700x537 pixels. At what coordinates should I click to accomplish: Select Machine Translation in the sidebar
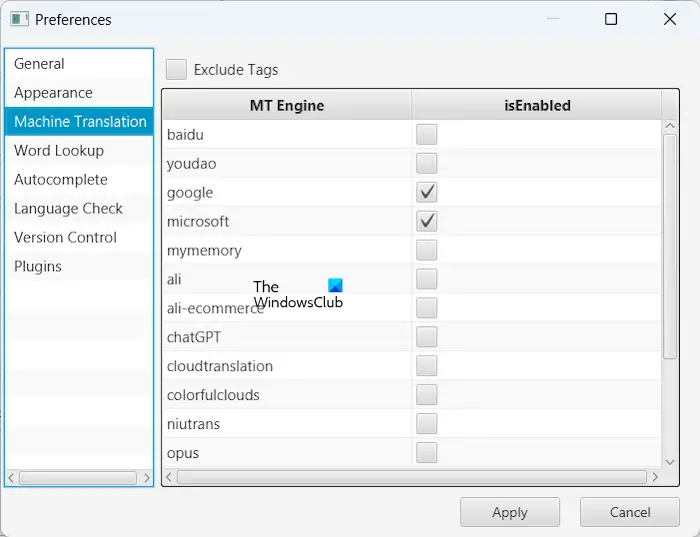point(79,121)
